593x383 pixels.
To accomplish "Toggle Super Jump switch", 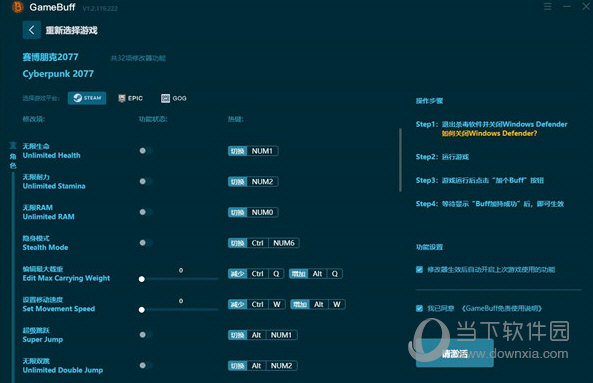I will coord(145,335).
